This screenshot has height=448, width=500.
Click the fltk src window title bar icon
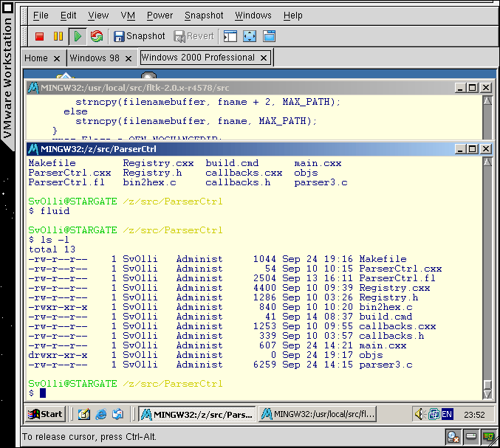coord(33,88)
